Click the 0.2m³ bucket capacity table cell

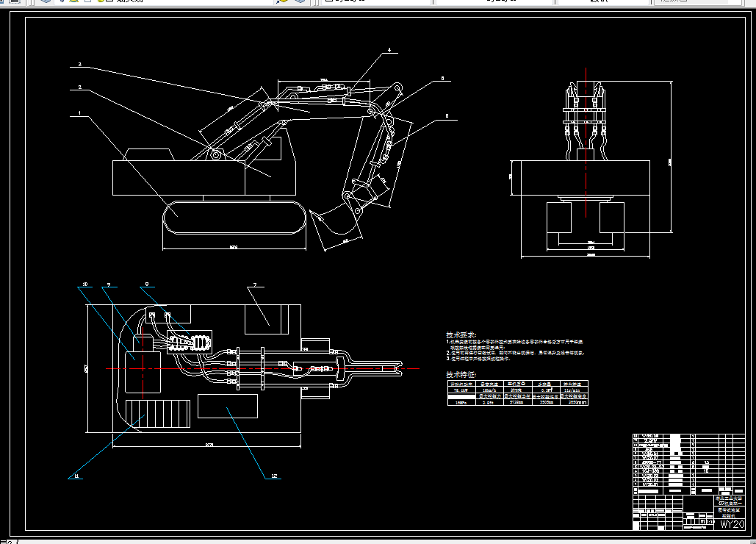(x=547, y=390)
